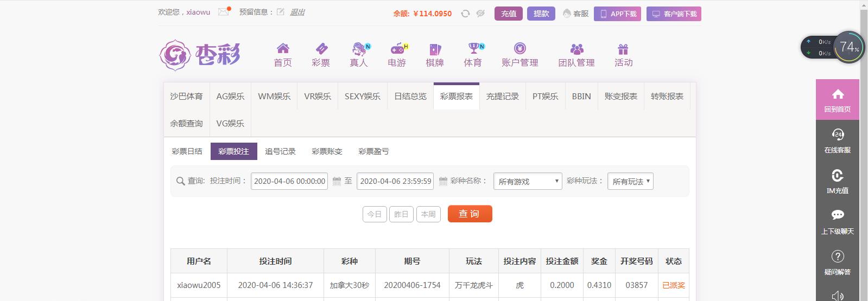Image resolution: width=868 pixels, height=301 pixels.
Task: Click the network speed 74% widget
Action: [x=833, y=47]
